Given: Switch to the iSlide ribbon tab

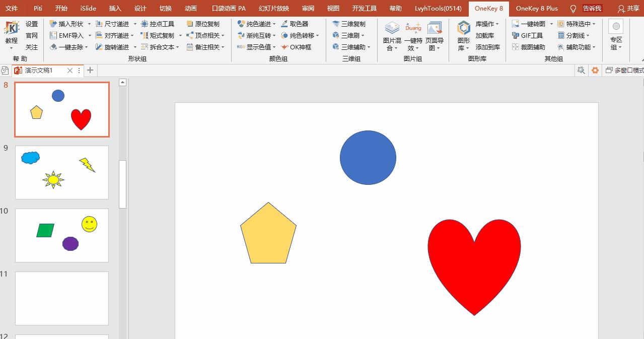Looking at the screenshot, I should [x=88, y=9].
